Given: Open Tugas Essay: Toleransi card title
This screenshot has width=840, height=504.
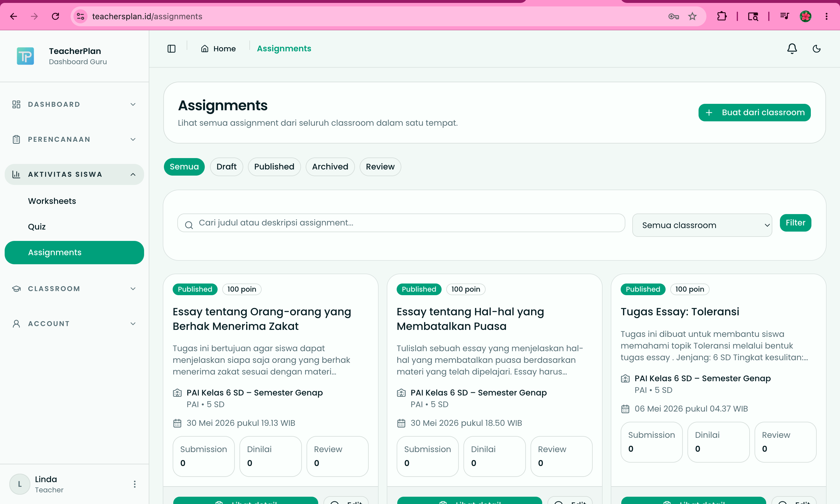Looking at the screenshot, I should coord(680,312).
